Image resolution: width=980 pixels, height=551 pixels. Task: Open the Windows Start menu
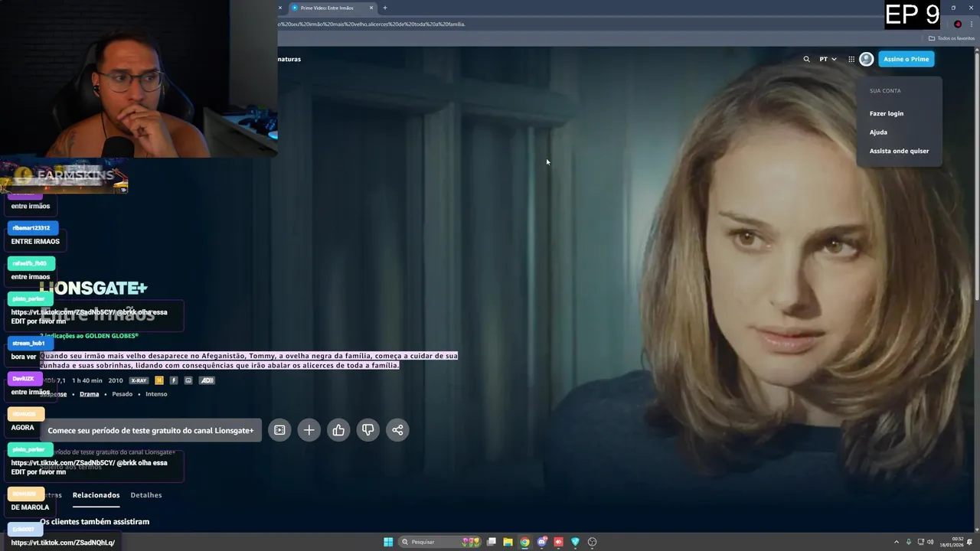(388, 542)
